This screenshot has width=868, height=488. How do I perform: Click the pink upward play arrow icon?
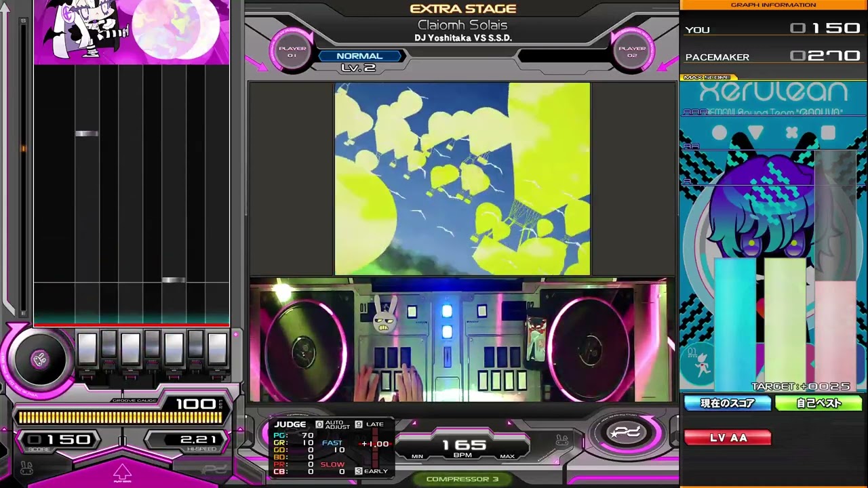(122, 473)
